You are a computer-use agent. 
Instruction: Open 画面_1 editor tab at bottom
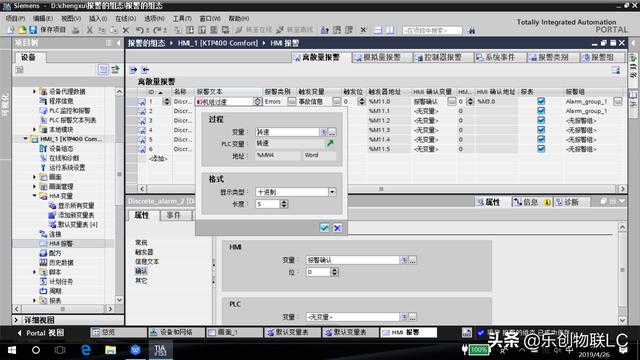[234, 333]
